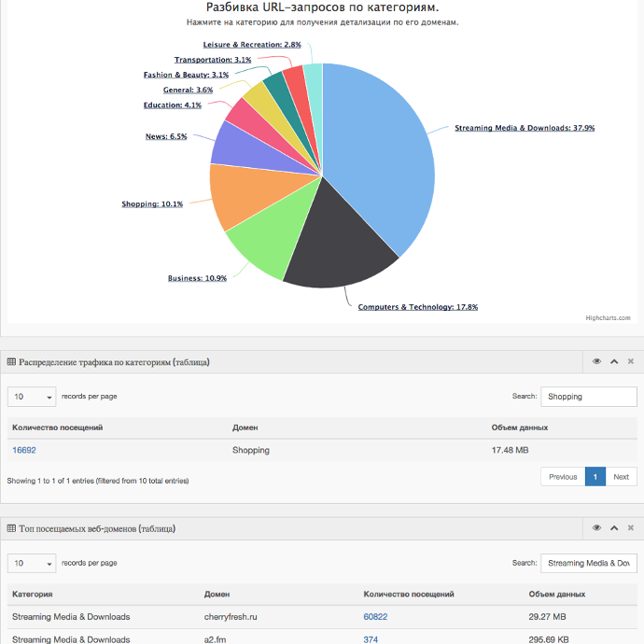Select page 1 in pagination

595,477
